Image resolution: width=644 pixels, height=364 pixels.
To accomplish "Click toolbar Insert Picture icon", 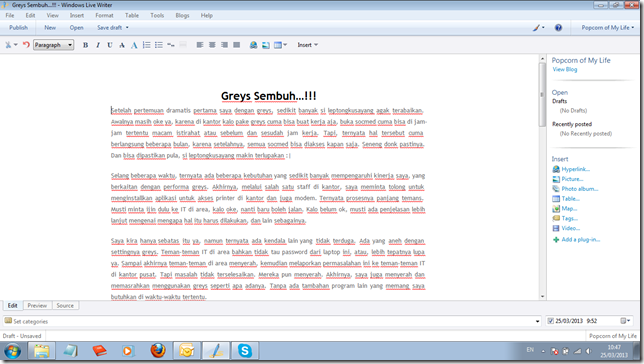I will click(266, 45).
